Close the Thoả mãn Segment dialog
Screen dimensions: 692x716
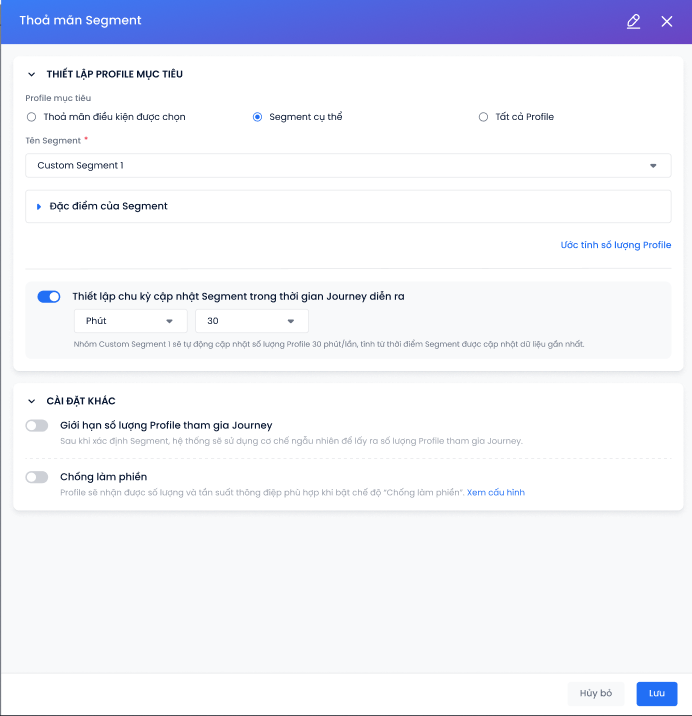point(666,21)
